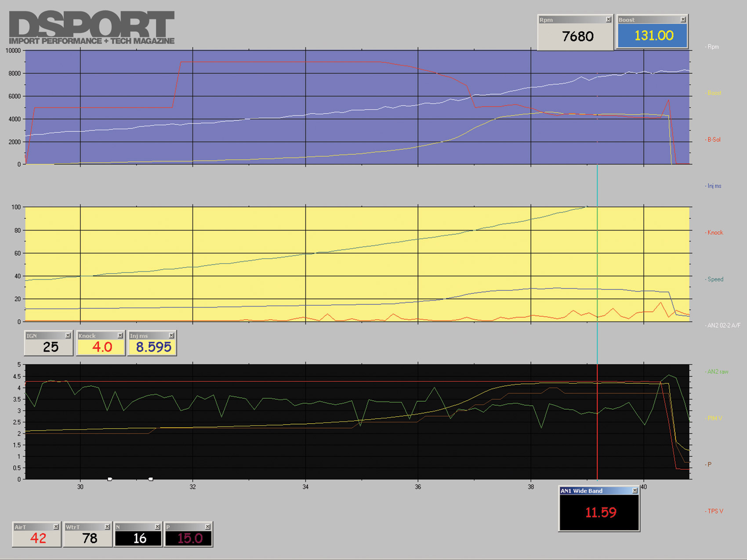Click the first white marker on time axis

(x=110, y=479)
